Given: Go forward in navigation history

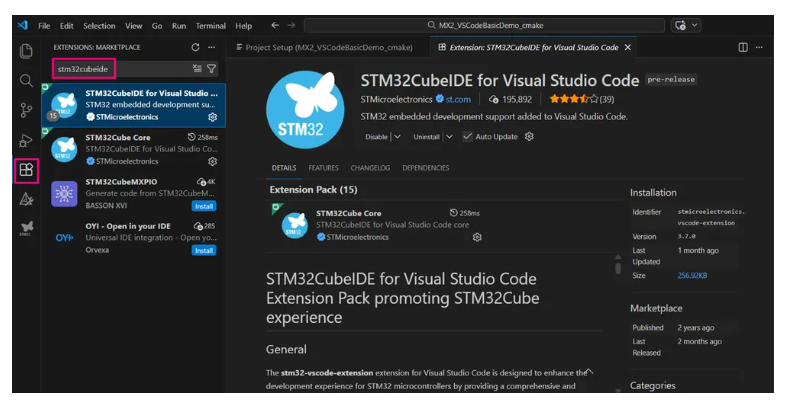Looking at the screenshot, I should [x=291, y=25].
